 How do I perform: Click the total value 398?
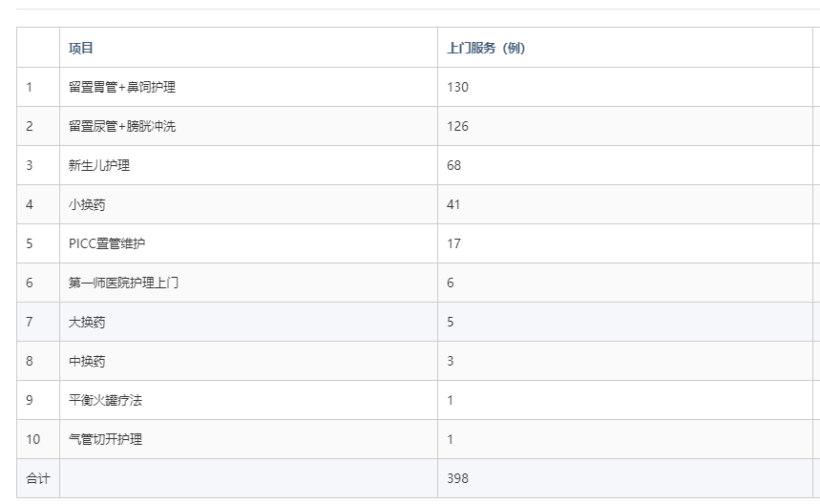point(457,478)
